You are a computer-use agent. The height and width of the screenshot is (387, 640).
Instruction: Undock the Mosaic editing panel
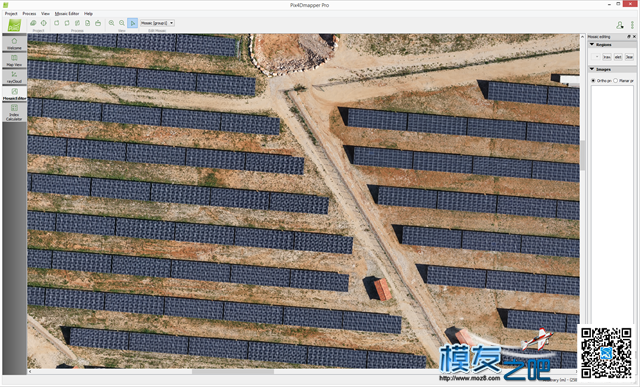[x=629, y=37]
